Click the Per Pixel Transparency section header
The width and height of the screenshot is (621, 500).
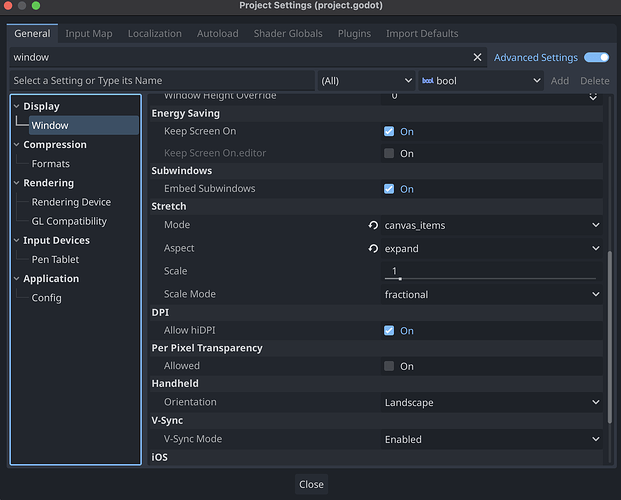376,348
